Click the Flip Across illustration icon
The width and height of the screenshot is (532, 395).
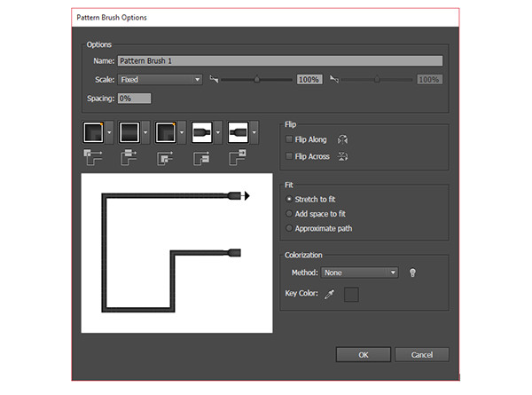[x=342, y=156]
